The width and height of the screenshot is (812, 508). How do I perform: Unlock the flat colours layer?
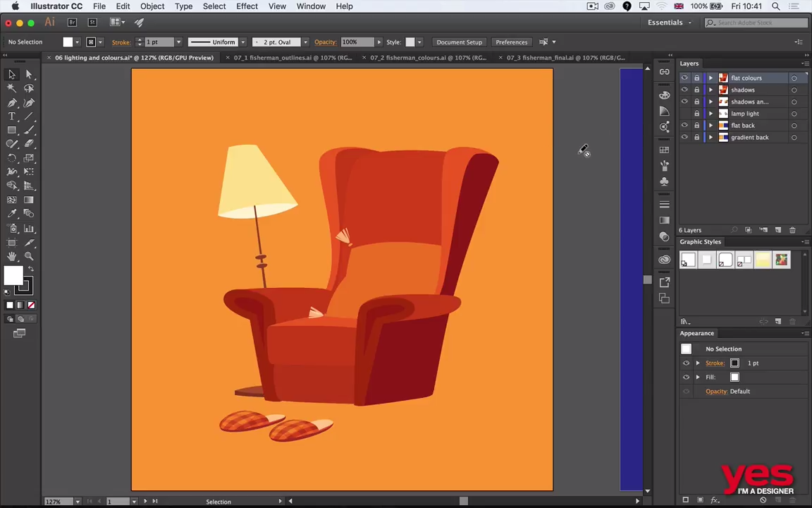696,78
